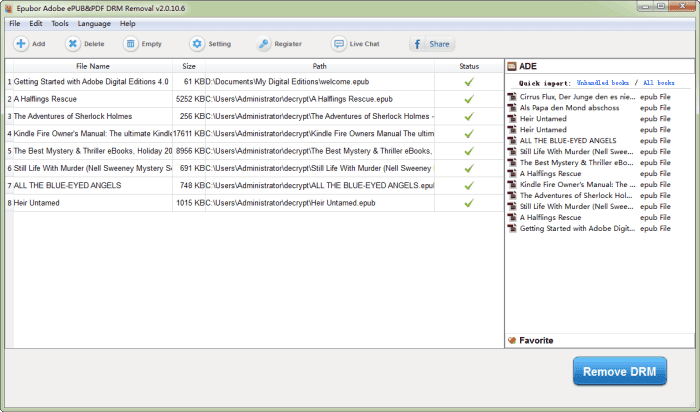Click icon beside The Adventures of Sherlock Hol... in ADE list
This screenshot has height=412, width=700.
point(512,196)
